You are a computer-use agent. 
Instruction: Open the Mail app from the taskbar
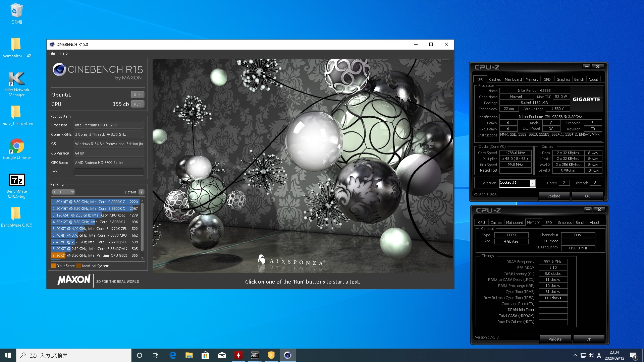pyautogui.click(x=222, y=355)
